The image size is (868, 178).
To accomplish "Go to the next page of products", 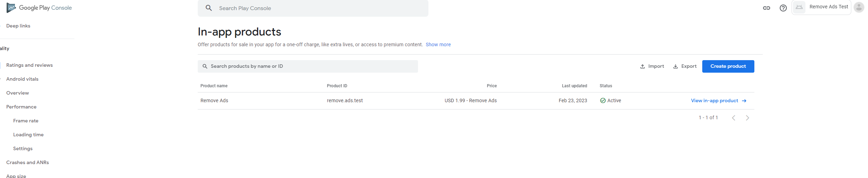I will pyautogui.click(x=747, y=118).
